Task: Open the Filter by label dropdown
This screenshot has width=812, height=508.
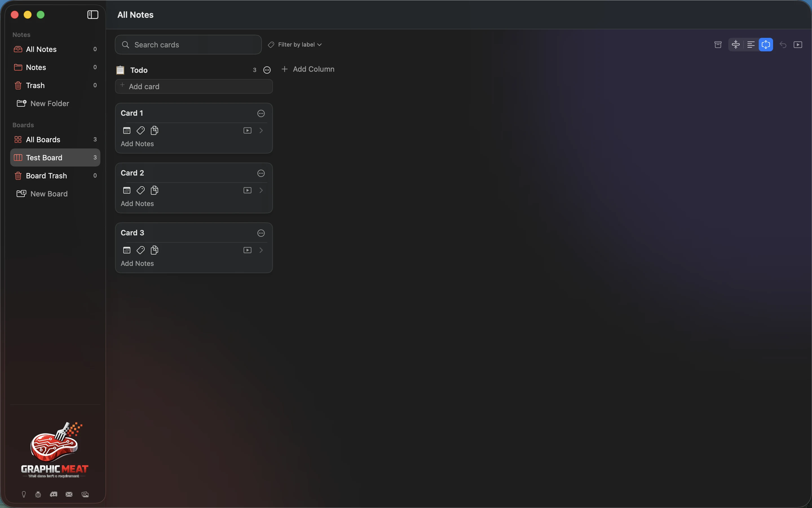Action: (x=295, y=45)
